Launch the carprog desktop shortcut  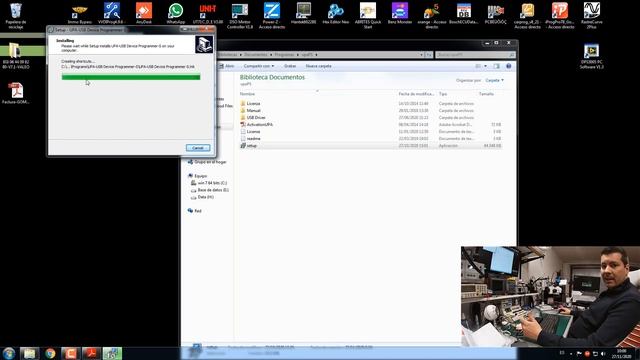click(527, 16)
